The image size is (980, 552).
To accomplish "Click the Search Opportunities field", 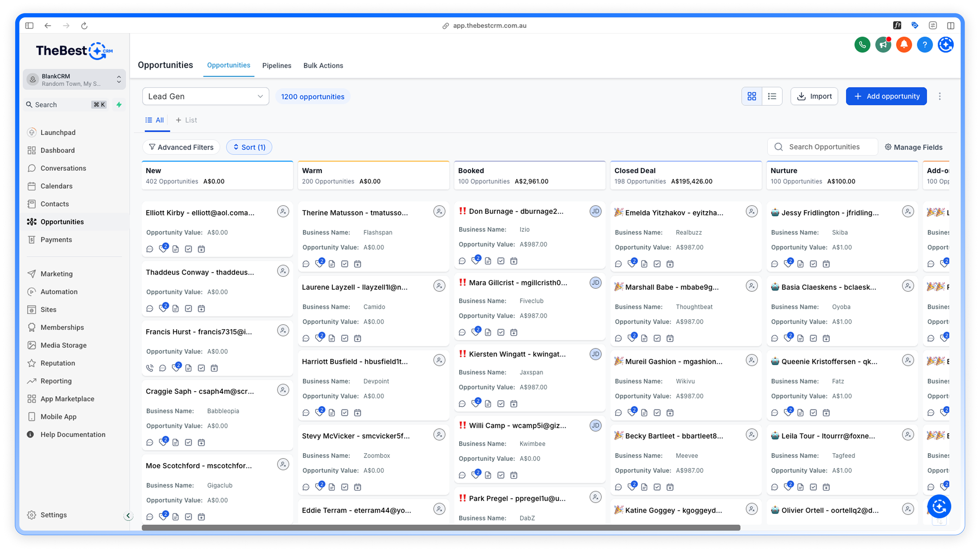I will tap(824, 147).
